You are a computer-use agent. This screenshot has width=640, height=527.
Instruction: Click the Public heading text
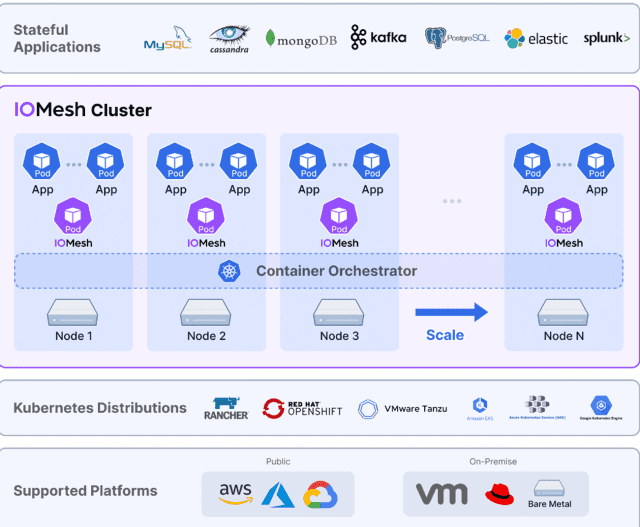click(x=278, y=462)
